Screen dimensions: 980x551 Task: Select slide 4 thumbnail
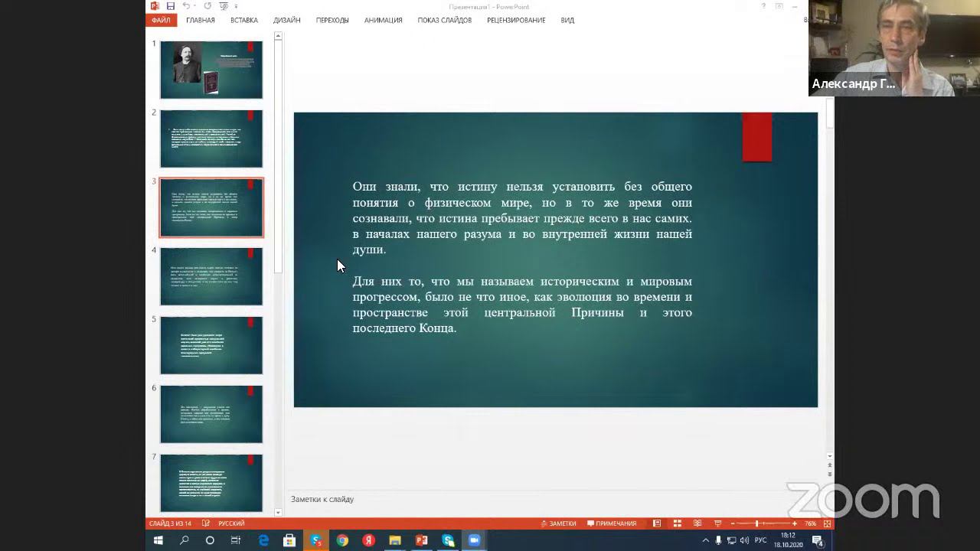tap(211, 276)
